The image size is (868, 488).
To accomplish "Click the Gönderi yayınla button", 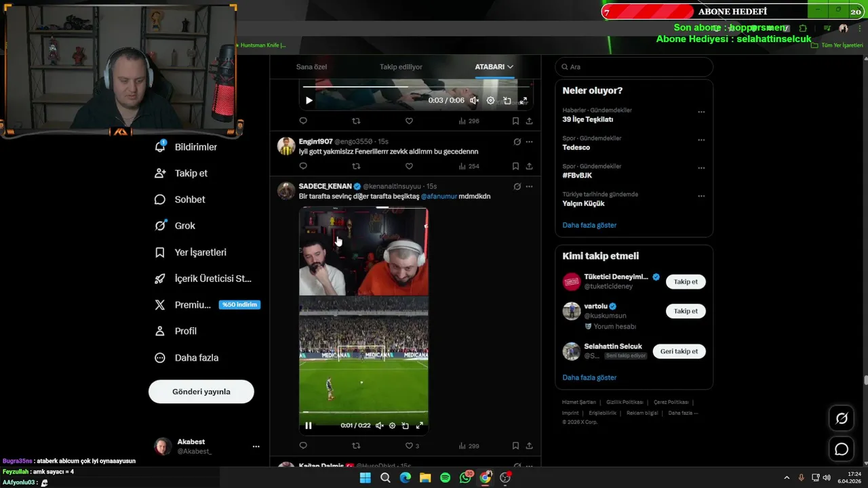I will pyautogui.click(x=201, y=392).
